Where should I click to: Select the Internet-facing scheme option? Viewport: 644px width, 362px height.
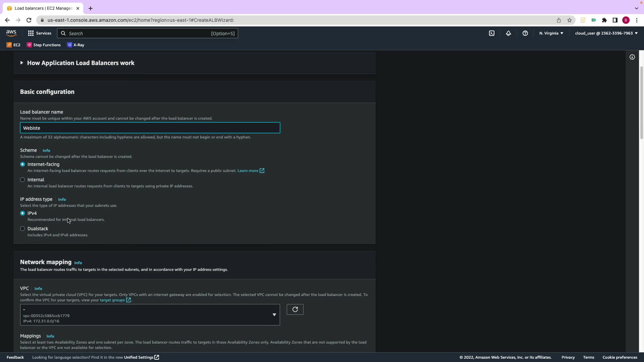coord(22,164)
